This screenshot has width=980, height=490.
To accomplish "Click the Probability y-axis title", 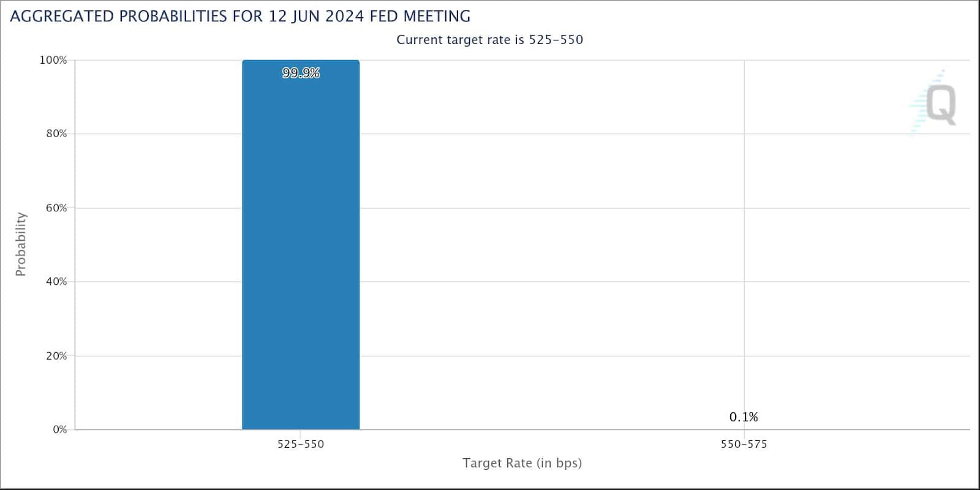I will 21,244.
